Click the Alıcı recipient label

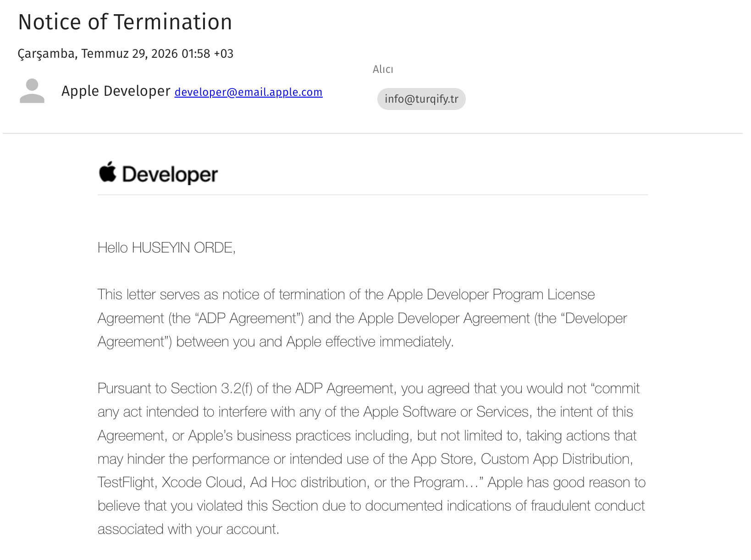[x=383, y=69]
